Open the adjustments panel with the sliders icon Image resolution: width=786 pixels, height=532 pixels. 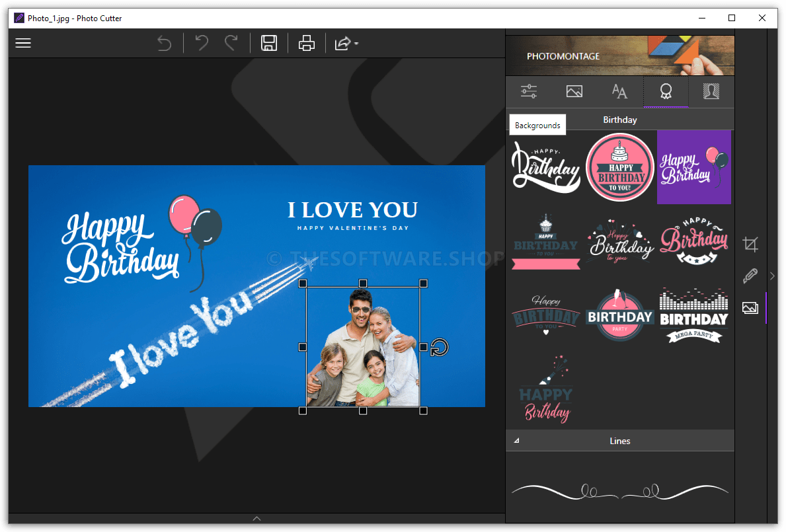(x=528, y=91)
